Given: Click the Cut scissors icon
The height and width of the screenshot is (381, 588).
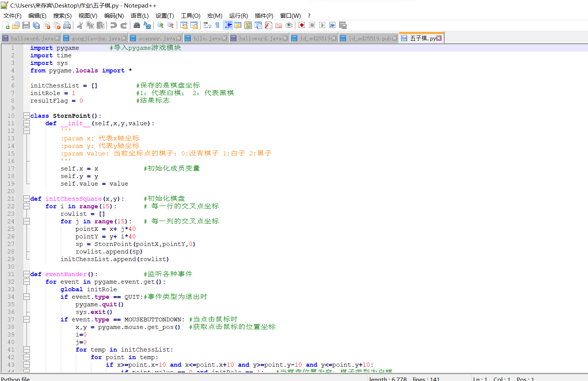Looking at the screenshot, I should [x=80, y=25].
